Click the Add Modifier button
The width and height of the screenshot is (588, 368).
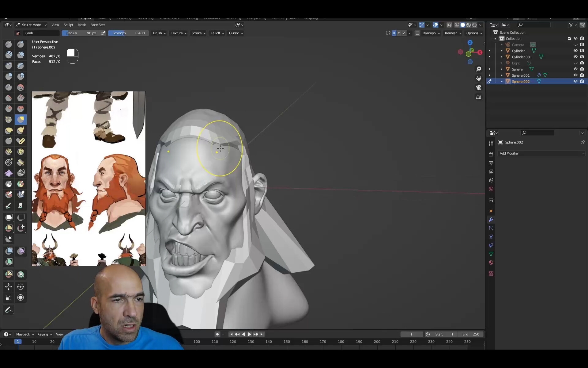[541, 153]
